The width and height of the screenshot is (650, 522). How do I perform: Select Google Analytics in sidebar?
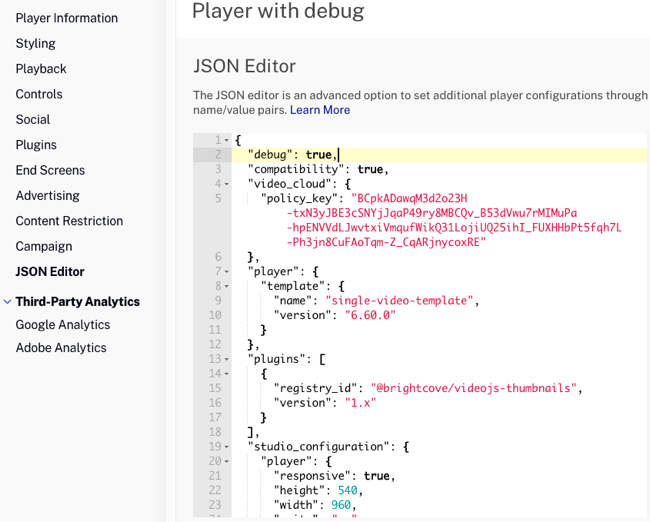(x=62, y=325)
